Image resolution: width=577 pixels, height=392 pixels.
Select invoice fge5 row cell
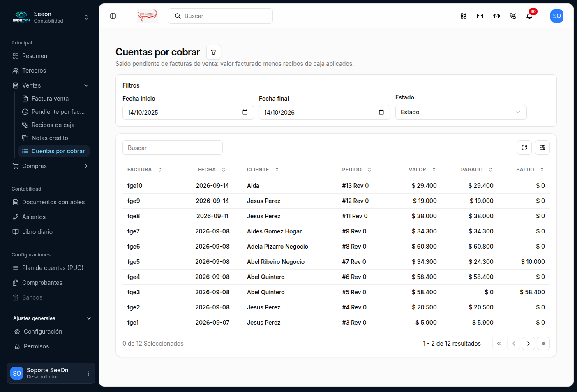134,262
